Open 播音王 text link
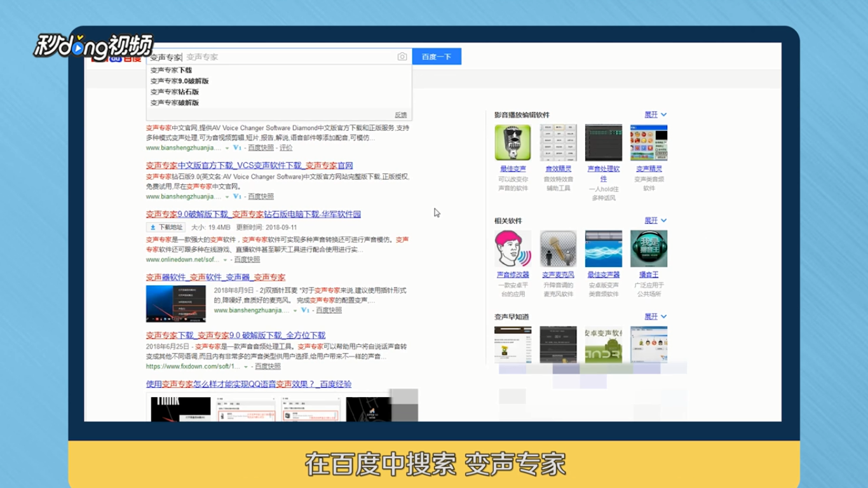 coord(649,274)
